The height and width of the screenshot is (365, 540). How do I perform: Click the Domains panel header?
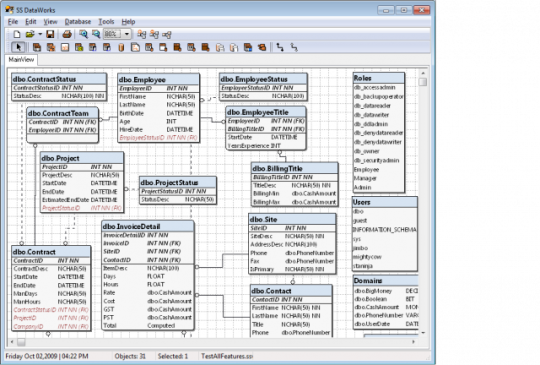point(386,281)
